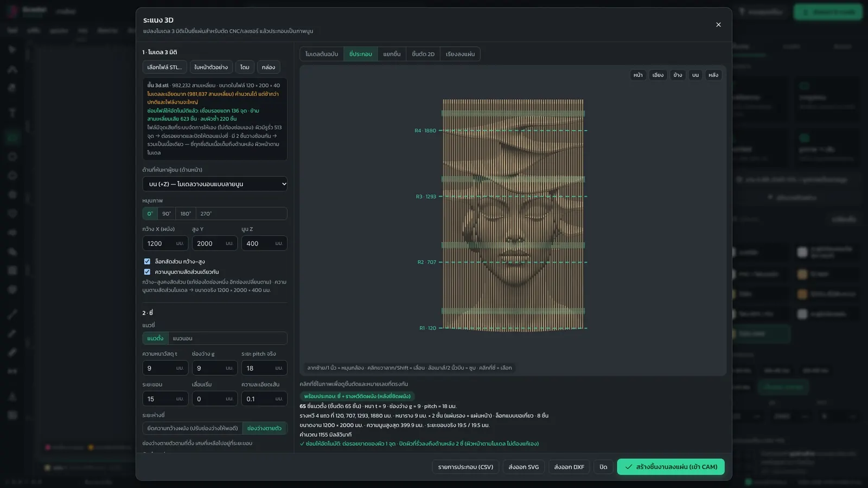
Task: Switch to the แยกชิ้น tab
Action: (392, 54)
